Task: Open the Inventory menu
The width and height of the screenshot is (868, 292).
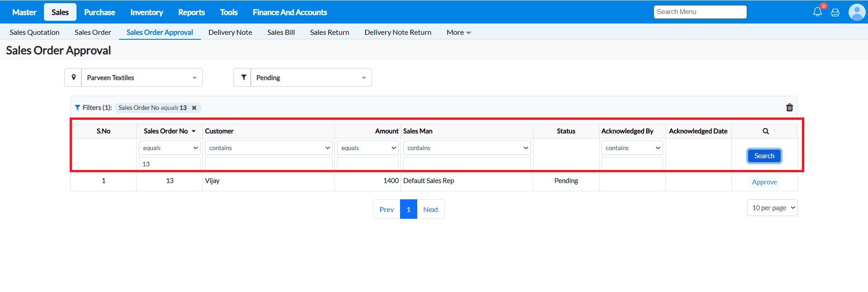Action: 147,12
